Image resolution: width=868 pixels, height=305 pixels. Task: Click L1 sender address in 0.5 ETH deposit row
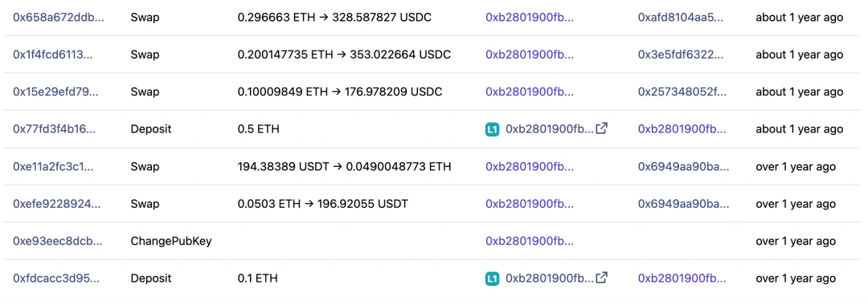tap(550, 129)
